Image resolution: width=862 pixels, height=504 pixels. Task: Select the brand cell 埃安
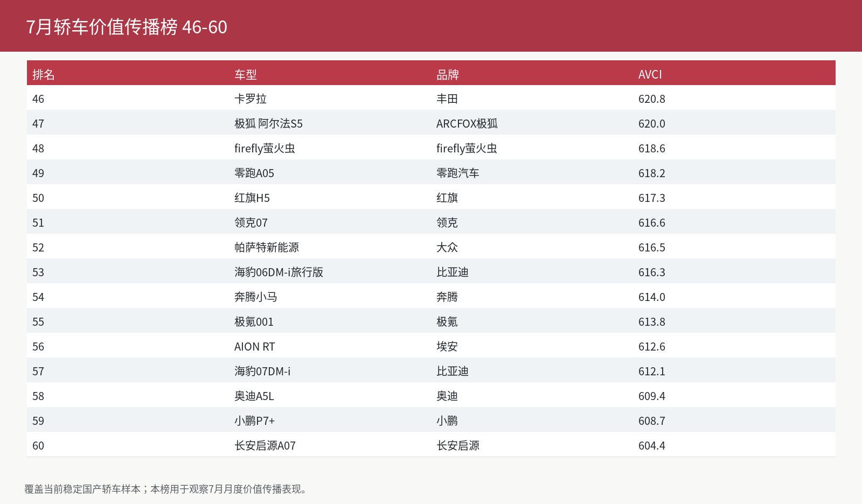click(x=447, y=347)
